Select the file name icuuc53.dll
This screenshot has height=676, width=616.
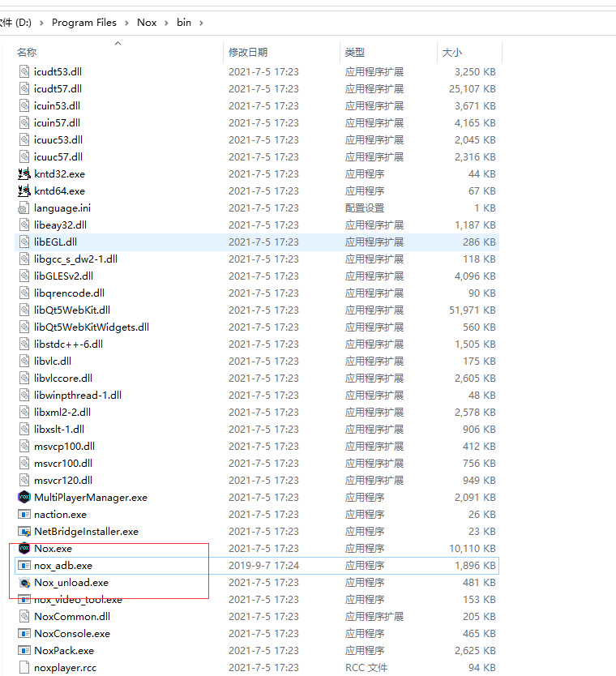click(58, 139)
